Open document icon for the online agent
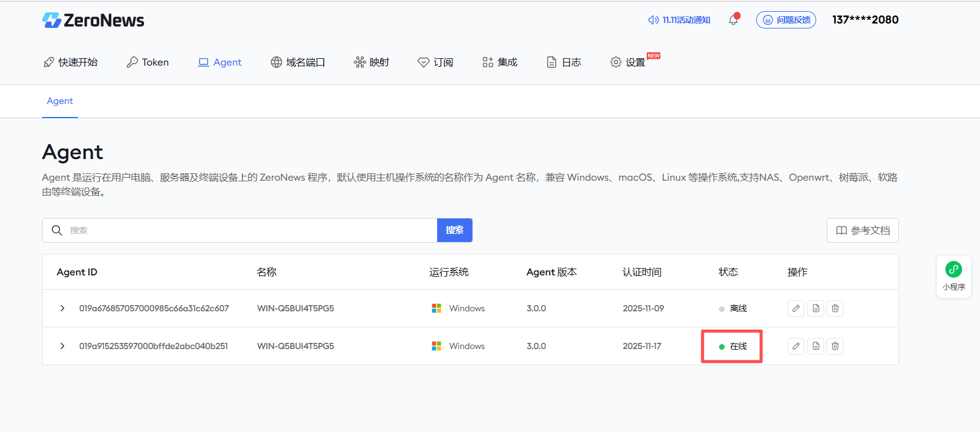 pyautogui.click(x=816, y=346)
